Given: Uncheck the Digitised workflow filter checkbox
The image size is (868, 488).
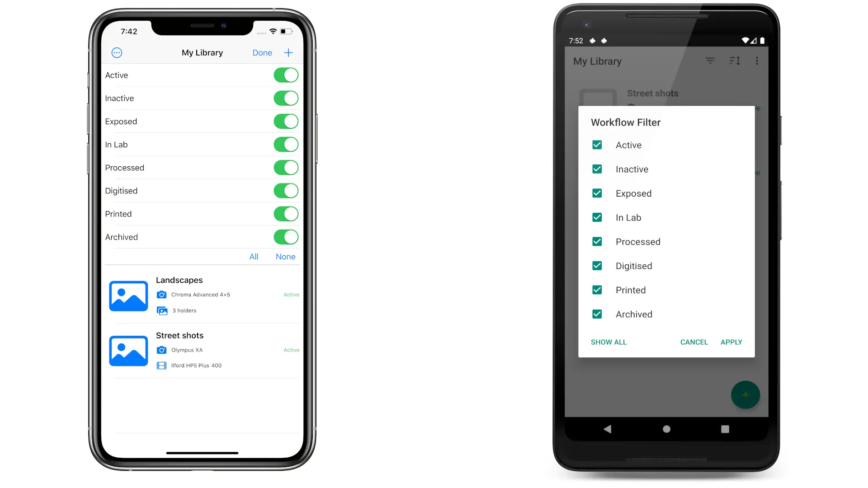Looking at the screenshot, I should click(x=597, y=266).
